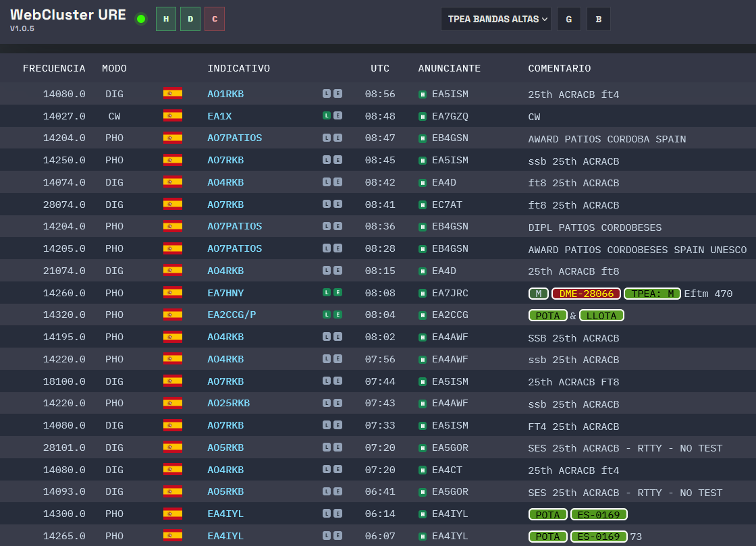
Task: Click the H icon next to EA7GZQ
Action: pyautogui.click(x=423, y=116)
